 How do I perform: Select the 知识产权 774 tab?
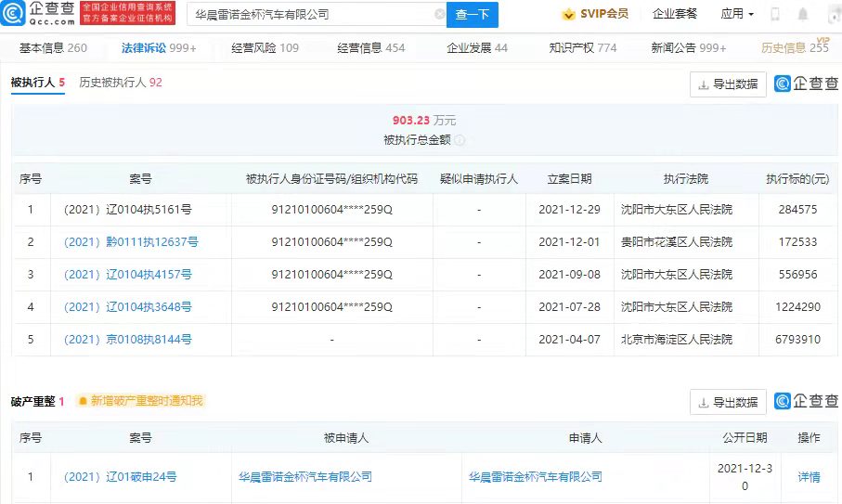pyautogui.click(x=582, y=48)
